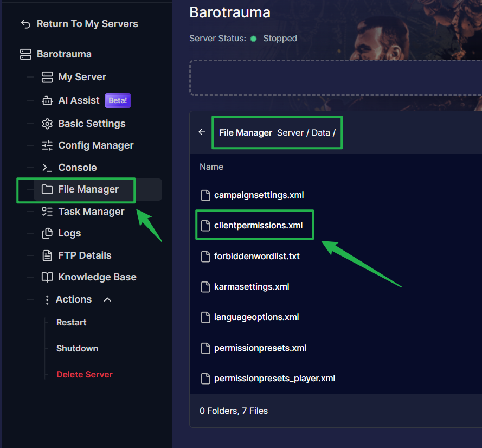Collapse the Actions submenu chevron

click(107, 299)
